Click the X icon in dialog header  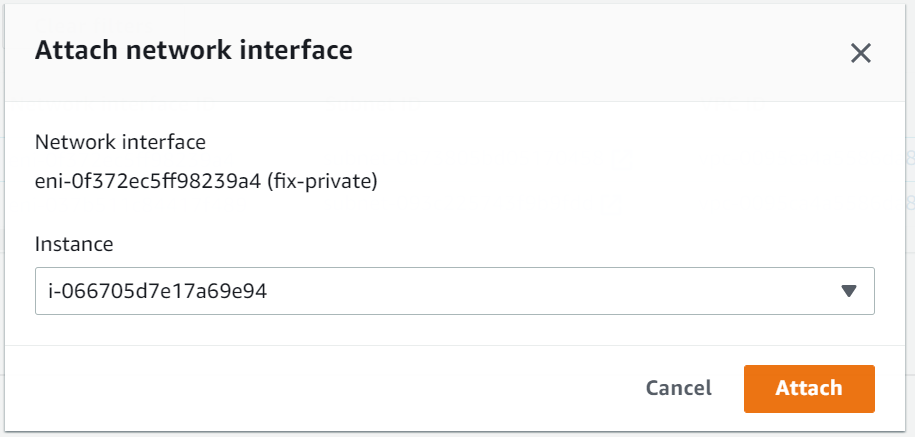coord(860,53)
